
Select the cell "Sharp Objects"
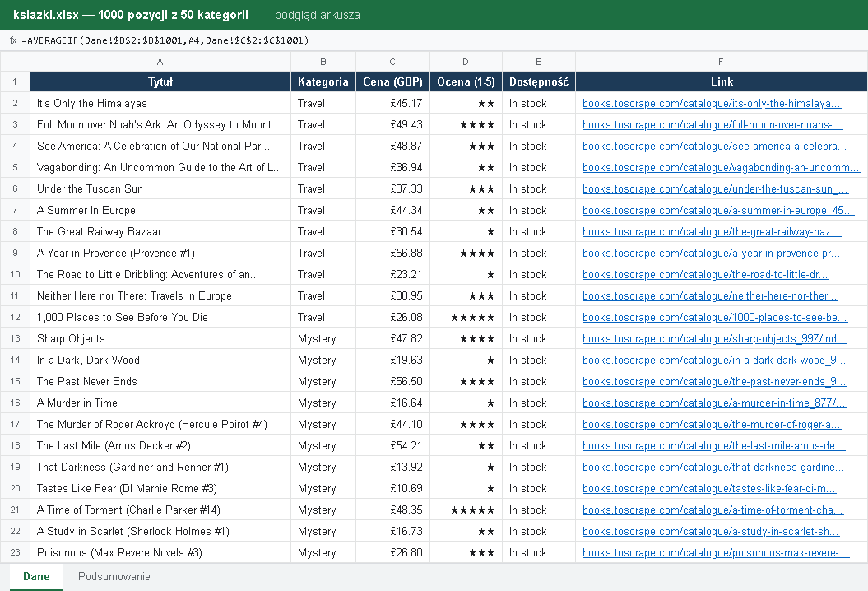tap(160, 339)
